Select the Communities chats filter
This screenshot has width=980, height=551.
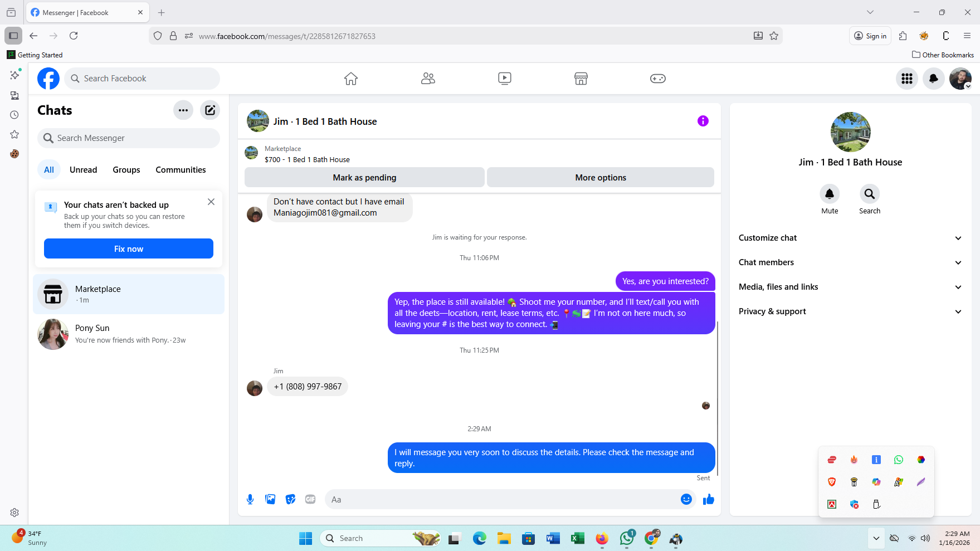point(181,170)
